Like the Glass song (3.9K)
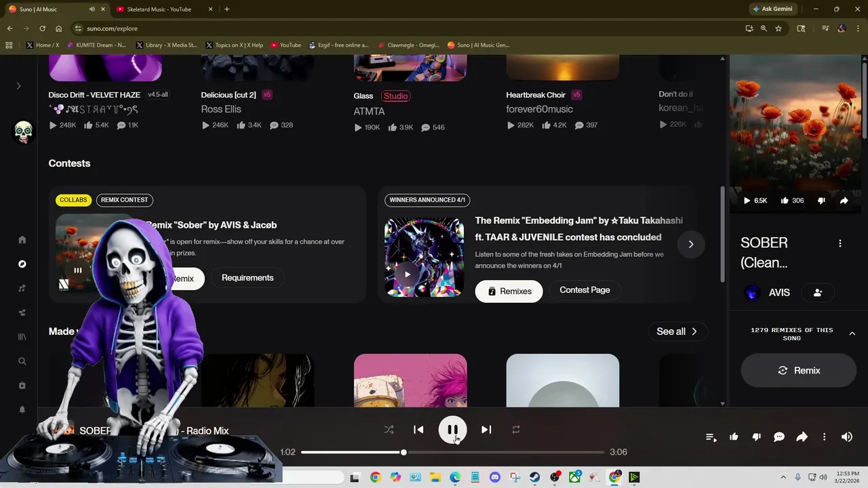Viewport: 868px width, 488px height. 393,127
